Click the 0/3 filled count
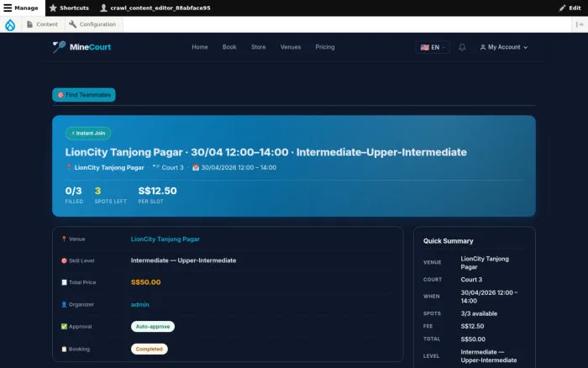The image size is (588, 368). pyautogui.click(x=74, y=191)
